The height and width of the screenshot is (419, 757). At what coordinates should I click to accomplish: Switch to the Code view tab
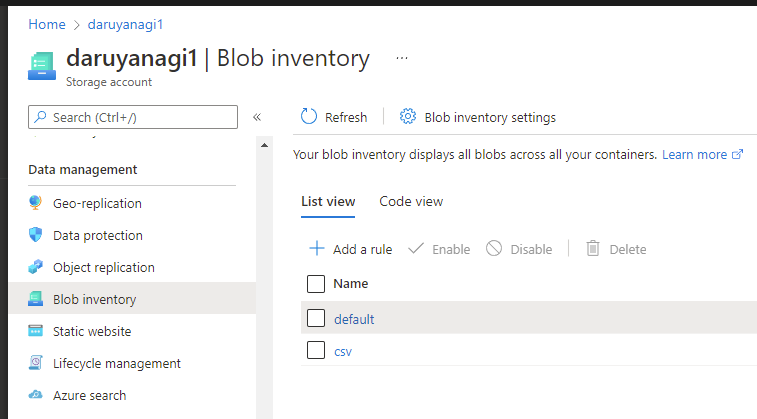(x=411, y=201)
